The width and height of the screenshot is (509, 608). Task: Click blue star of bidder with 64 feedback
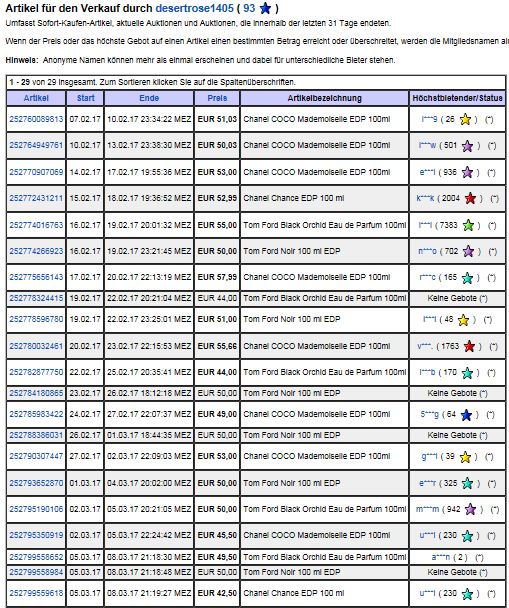point(466,415)
